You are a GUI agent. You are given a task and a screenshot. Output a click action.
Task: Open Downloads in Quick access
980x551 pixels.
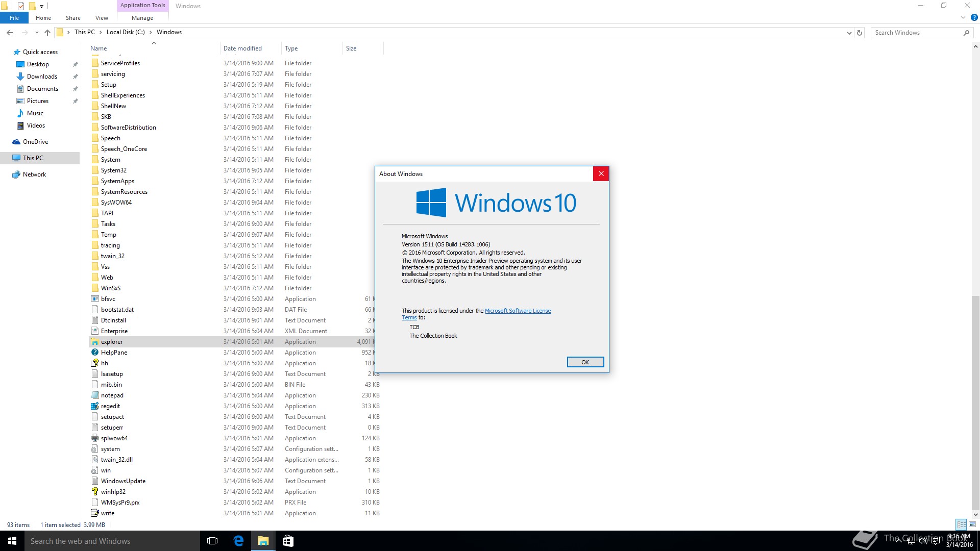42,77
